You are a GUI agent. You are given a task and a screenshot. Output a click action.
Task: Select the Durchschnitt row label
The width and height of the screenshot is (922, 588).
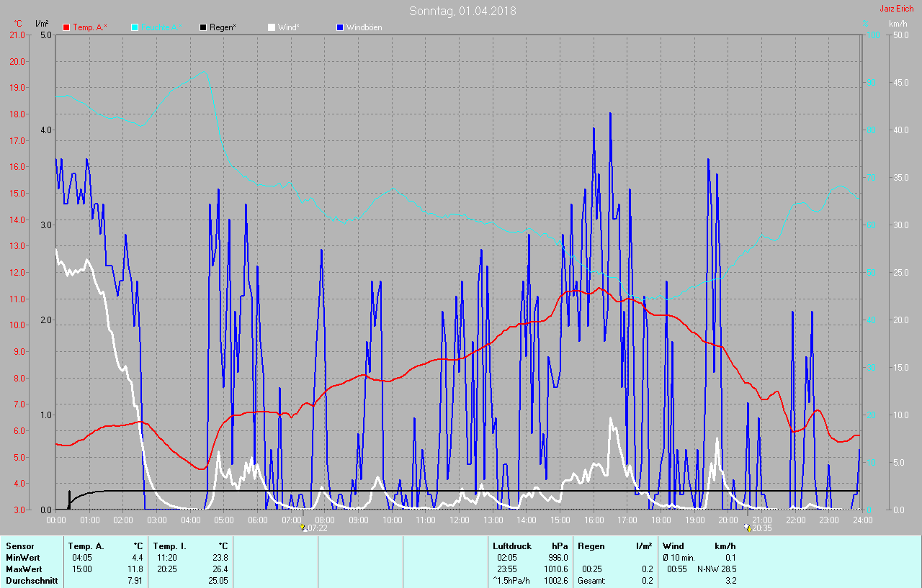click(32, 580)
